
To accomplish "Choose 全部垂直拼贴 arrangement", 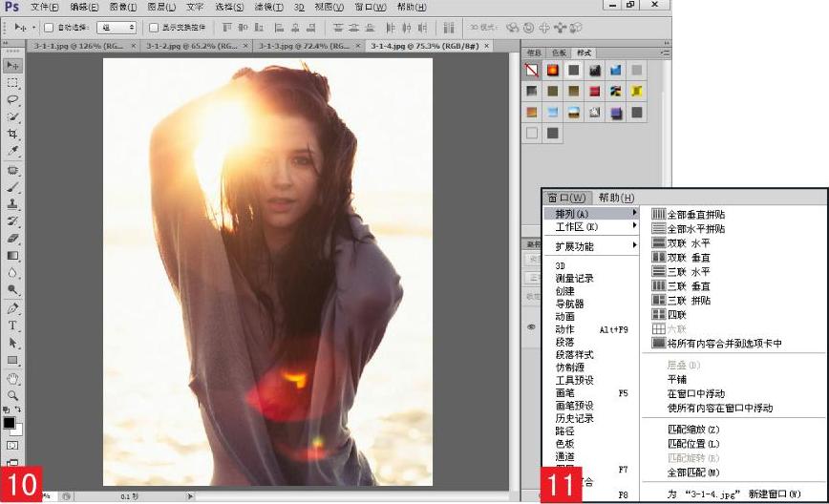I will click(688, 214).
